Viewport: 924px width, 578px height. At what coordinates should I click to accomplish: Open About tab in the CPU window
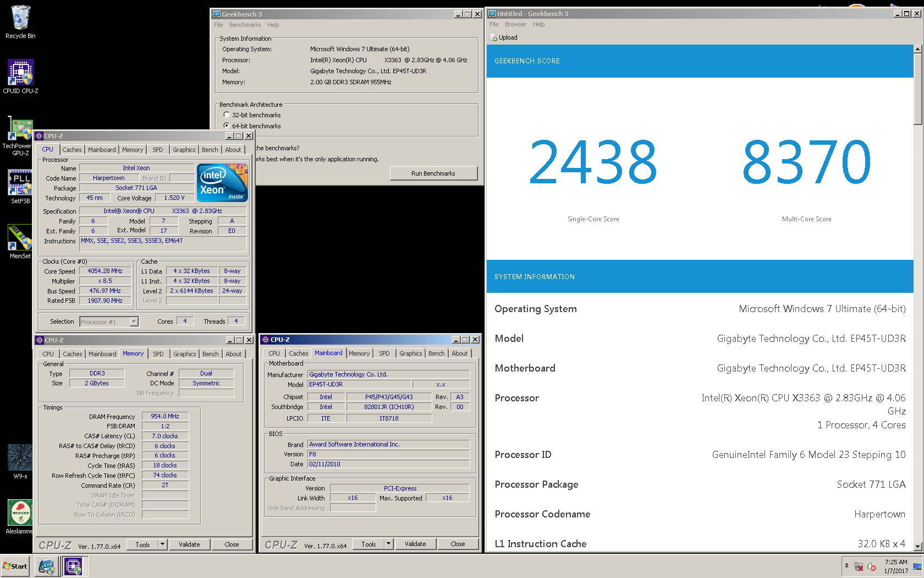pos(233,150)
